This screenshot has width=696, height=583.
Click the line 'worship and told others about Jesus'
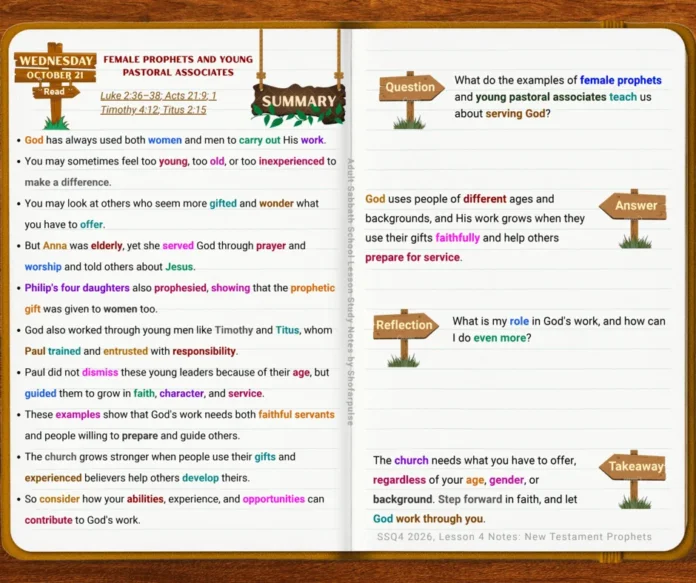(110, 267)
